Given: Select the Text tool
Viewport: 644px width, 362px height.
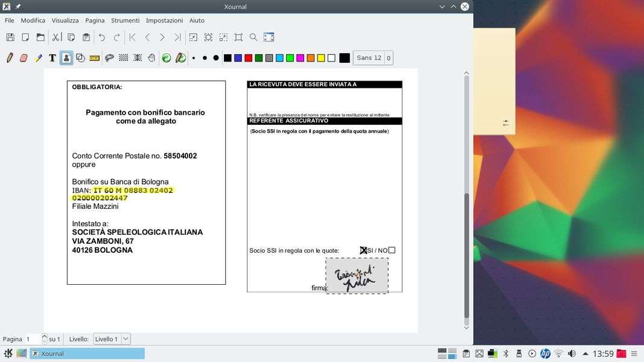Looking at the screenshot, I should coord(52,58).
